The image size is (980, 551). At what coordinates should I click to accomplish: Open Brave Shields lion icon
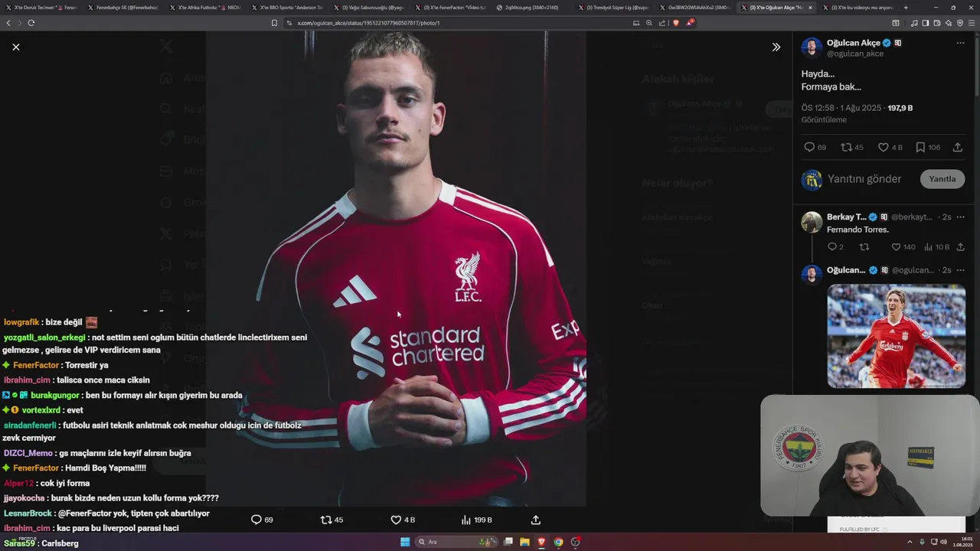coord(676,23)
